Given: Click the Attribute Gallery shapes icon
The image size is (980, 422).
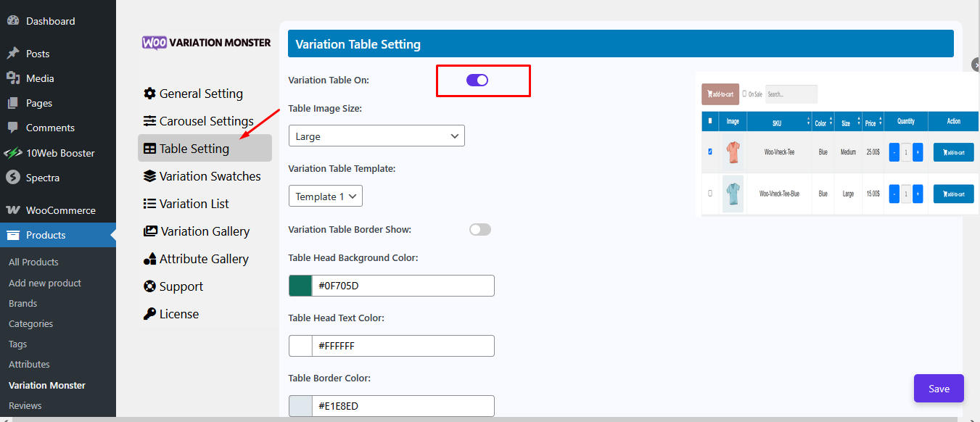Looking at the screenshot, I should (149, 259).
